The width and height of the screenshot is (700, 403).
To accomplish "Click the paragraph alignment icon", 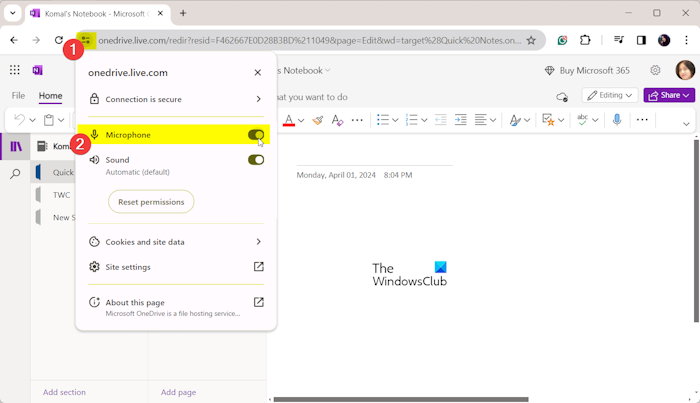I will click(x=480, y=120).
